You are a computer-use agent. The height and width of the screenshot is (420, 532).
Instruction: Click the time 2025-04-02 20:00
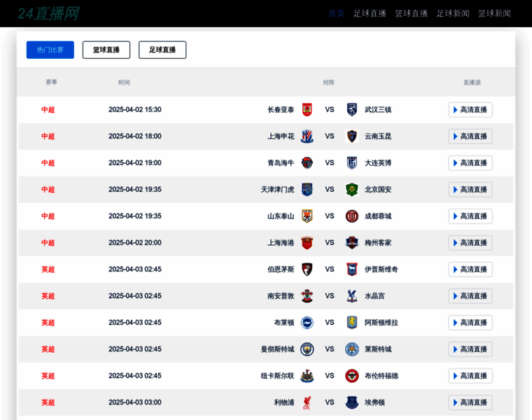pos(135,243)
